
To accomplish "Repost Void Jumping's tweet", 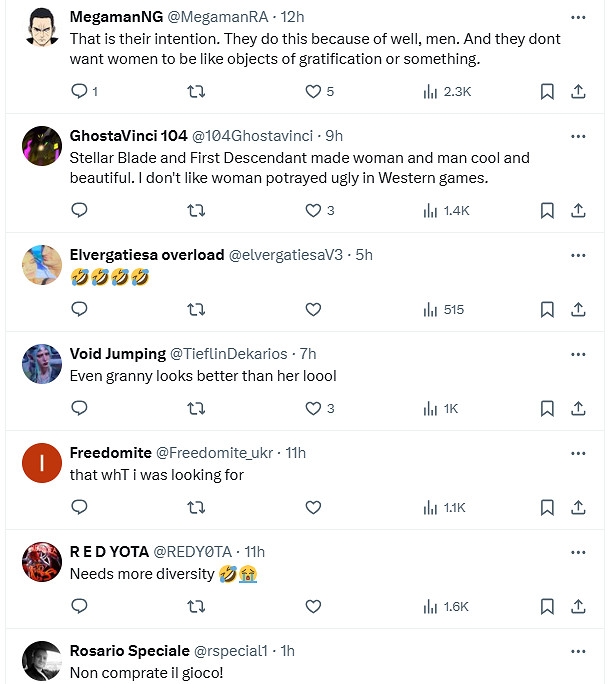I will pos(197,408).
